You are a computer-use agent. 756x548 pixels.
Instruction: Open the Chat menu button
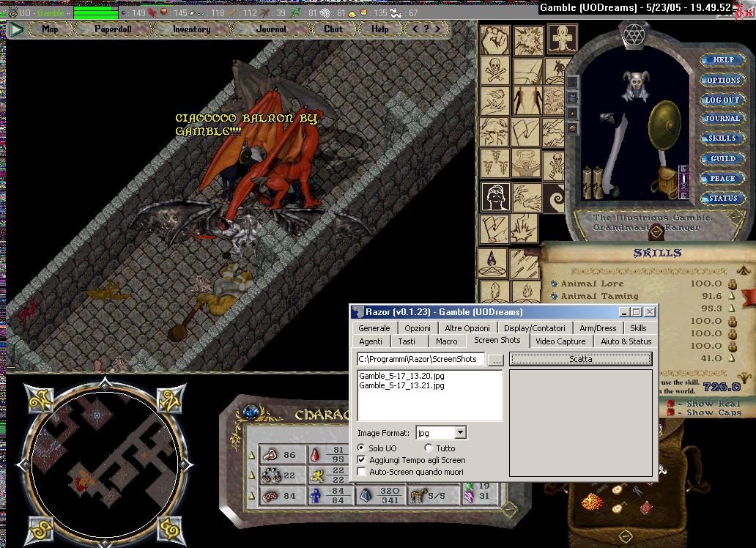coord(333,29)
